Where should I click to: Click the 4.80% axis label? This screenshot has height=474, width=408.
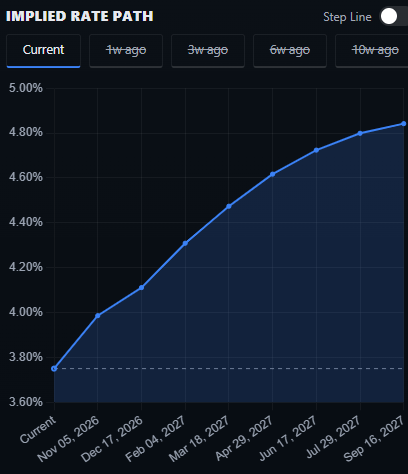(x=26, y=132)
